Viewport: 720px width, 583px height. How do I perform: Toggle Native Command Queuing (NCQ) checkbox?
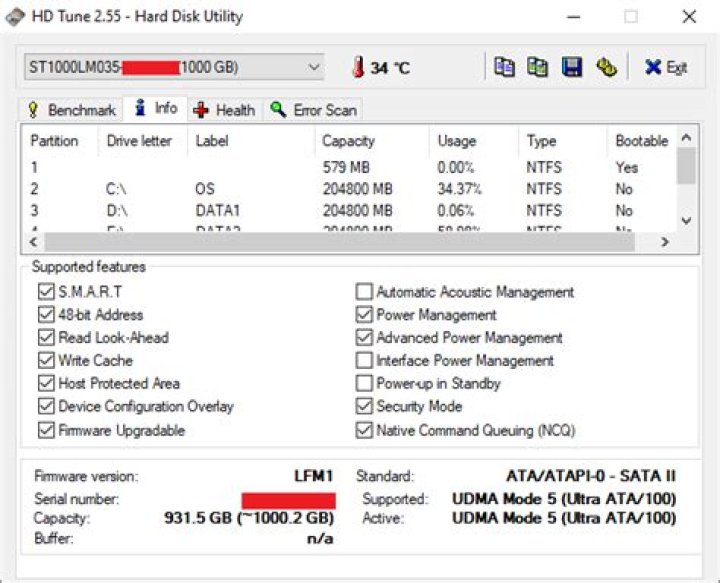click(364, 430)
